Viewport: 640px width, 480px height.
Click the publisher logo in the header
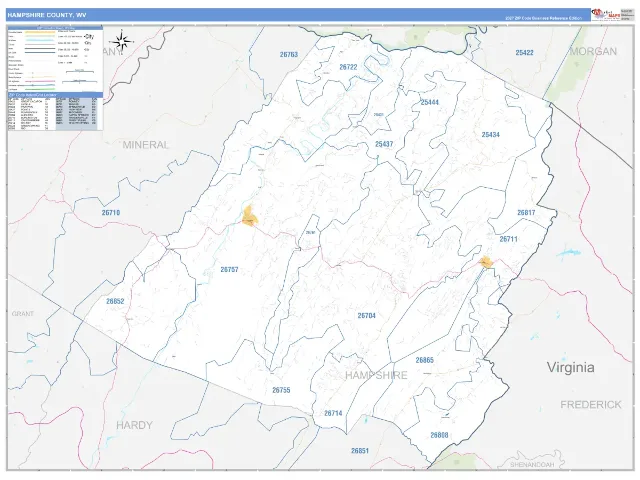pyautogui.click(x=604, y=15)
